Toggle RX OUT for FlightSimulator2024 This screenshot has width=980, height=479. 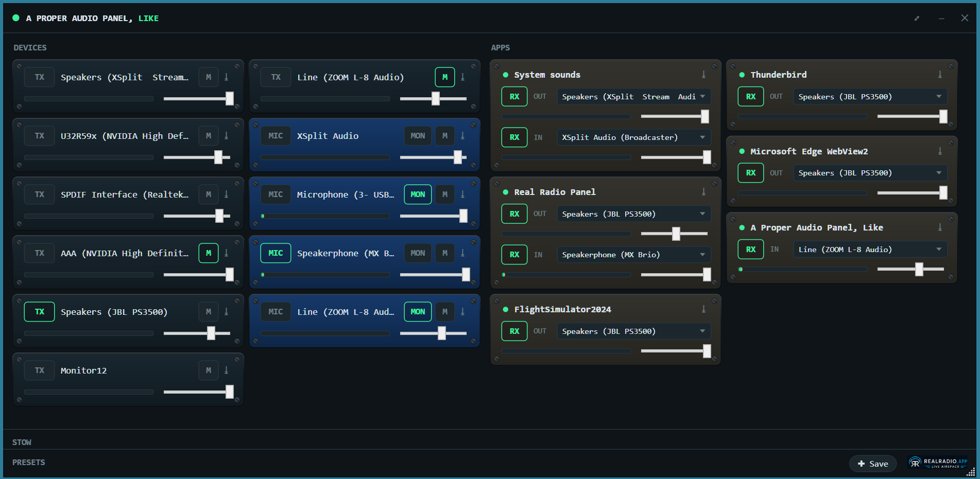coord(514,331)
